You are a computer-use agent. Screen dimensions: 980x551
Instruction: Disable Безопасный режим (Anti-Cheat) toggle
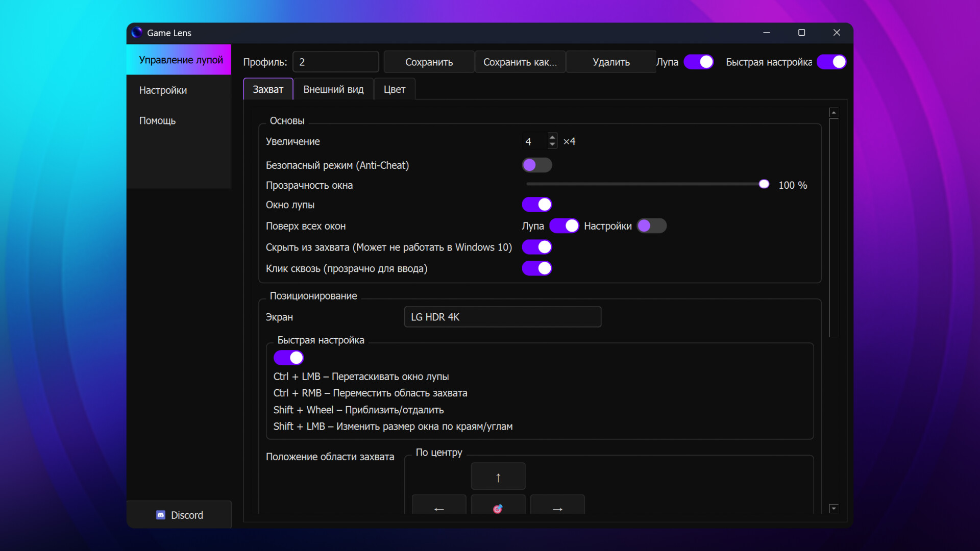point(537,165)
